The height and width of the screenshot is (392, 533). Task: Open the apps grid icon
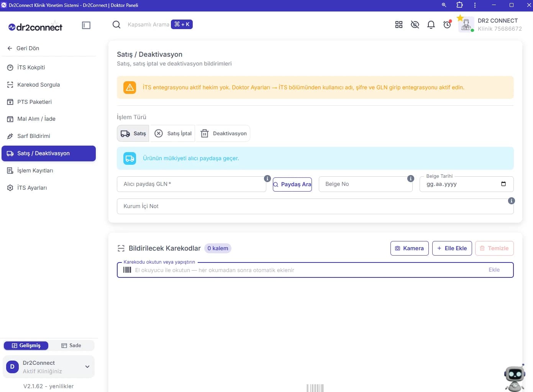[x=399, y=25]
